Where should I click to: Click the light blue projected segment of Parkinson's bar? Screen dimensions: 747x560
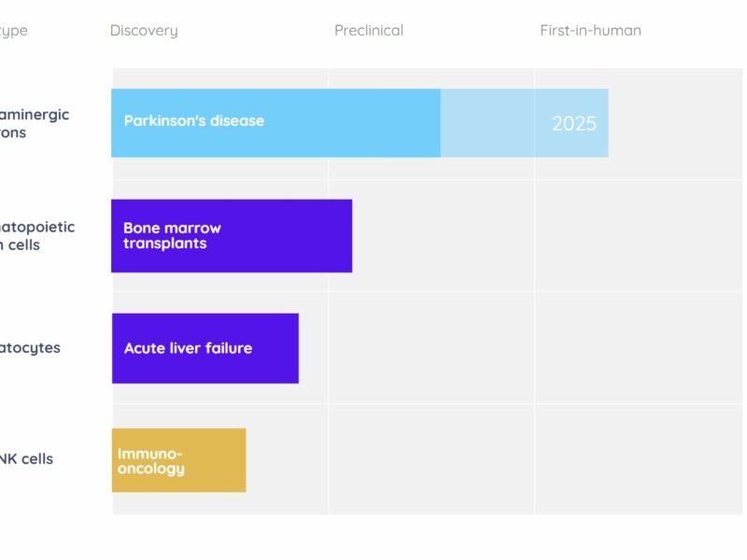[525, 123]
